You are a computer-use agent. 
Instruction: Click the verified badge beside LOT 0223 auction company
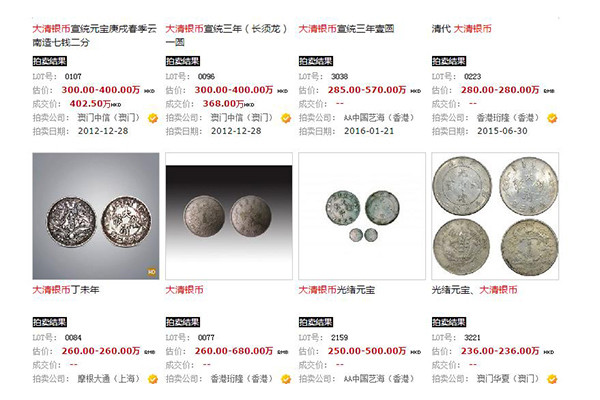pyautogui.click(x=552, y=118)
